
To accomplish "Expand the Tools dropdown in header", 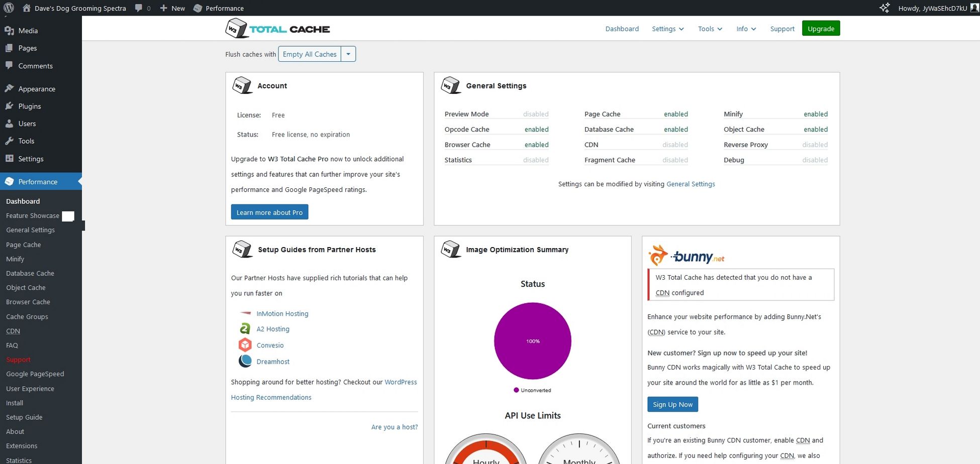I will tap(710, 29).
